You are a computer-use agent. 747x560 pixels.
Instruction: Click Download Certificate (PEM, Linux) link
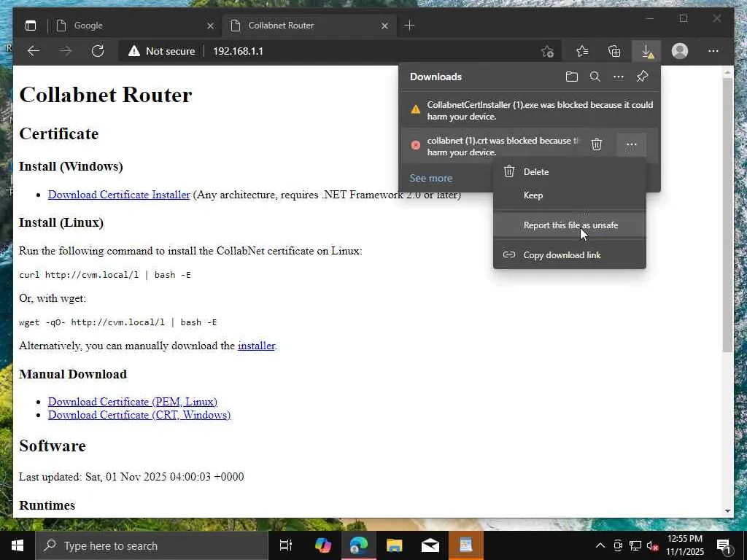click(x=133, y=402)
